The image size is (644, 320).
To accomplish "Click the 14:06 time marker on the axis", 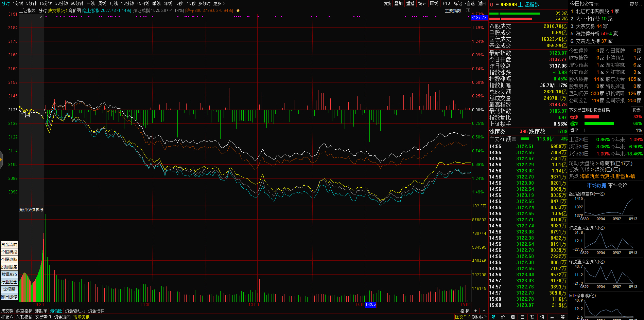I will [x=371, y=304].
